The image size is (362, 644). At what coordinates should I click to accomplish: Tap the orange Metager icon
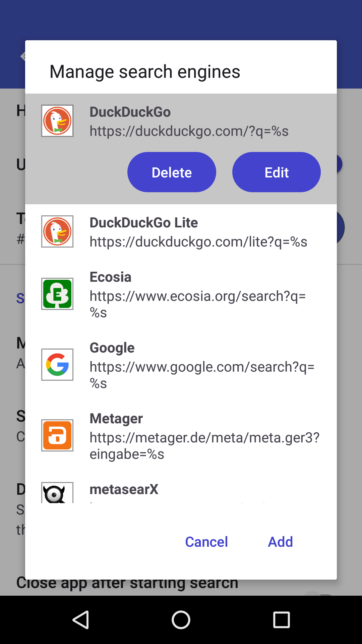coord(57,435)
